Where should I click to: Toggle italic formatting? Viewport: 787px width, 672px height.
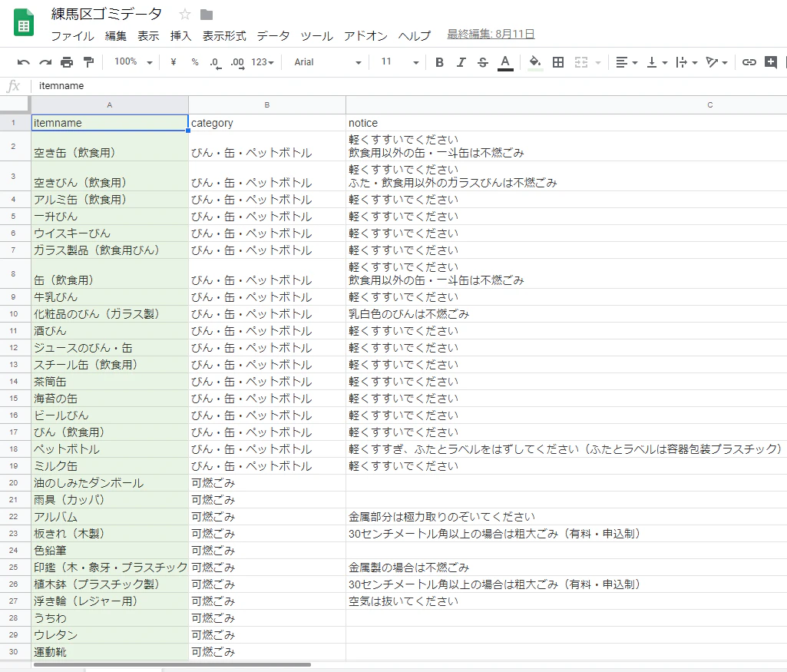point(461,62)
